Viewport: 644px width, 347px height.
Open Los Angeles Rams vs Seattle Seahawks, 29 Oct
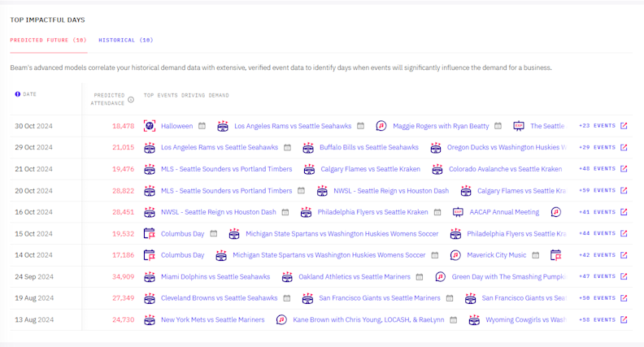tap(219, 148)
